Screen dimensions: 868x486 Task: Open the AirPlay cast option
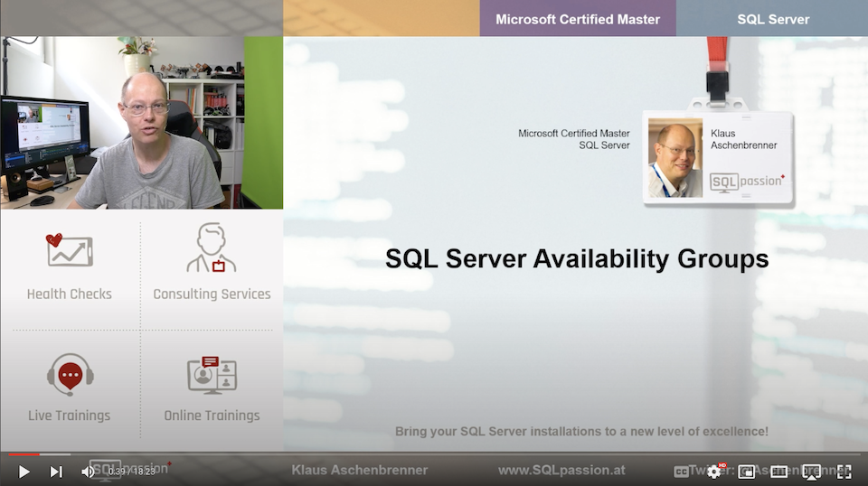coord(812,472)
